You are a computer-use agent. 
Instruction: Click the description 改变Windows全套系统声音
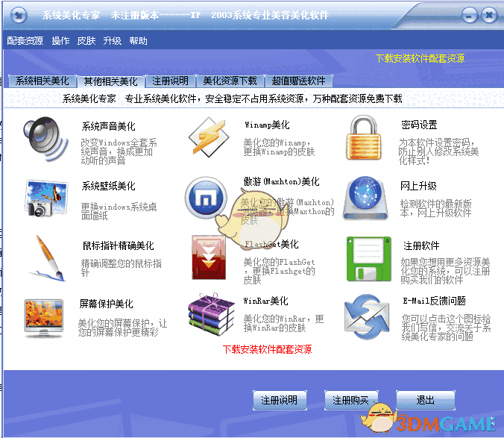click(119, 151)
